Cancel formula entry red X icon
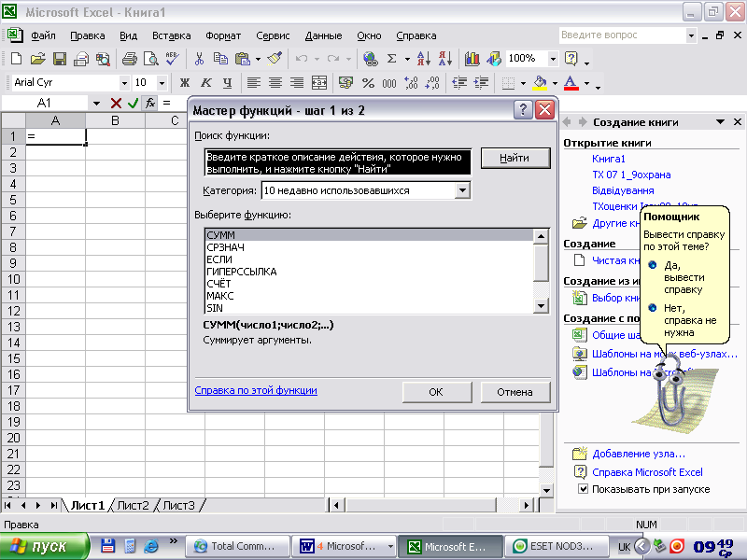 point(116,103)
